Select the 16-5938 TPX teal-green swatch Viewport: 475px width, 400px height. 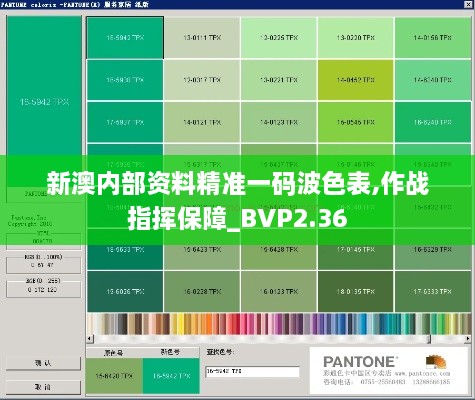point(125,80)
